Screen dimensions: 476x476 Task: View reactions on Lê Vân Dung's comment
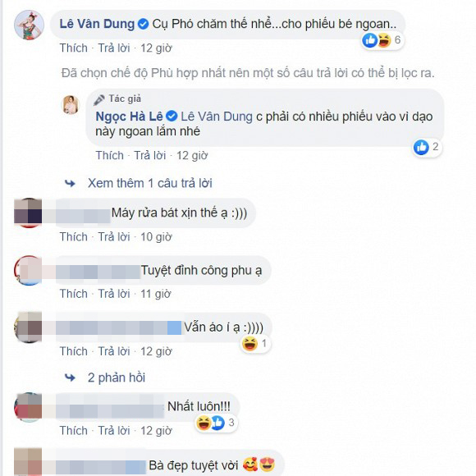click(382, 40)
